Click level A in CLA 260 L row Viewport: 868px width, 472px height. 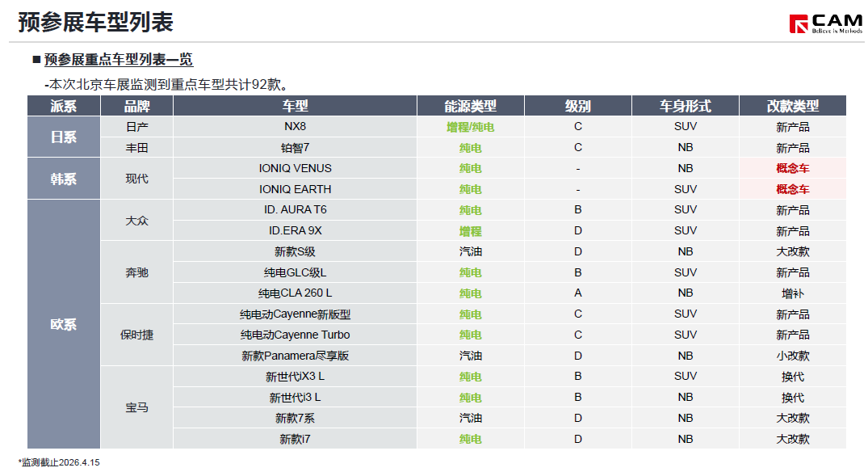tap(578, 293)
